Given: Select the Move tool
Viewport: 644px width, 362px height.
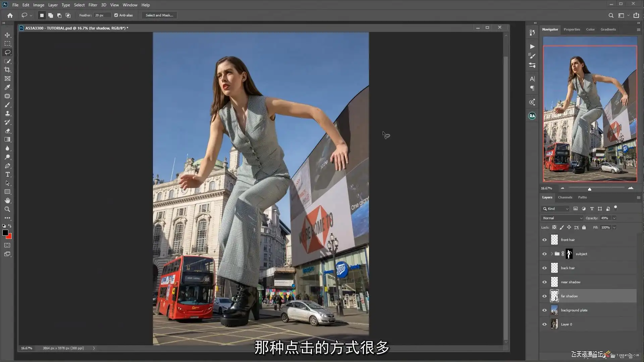Looking at the screenshot, I should click(7, 35).
